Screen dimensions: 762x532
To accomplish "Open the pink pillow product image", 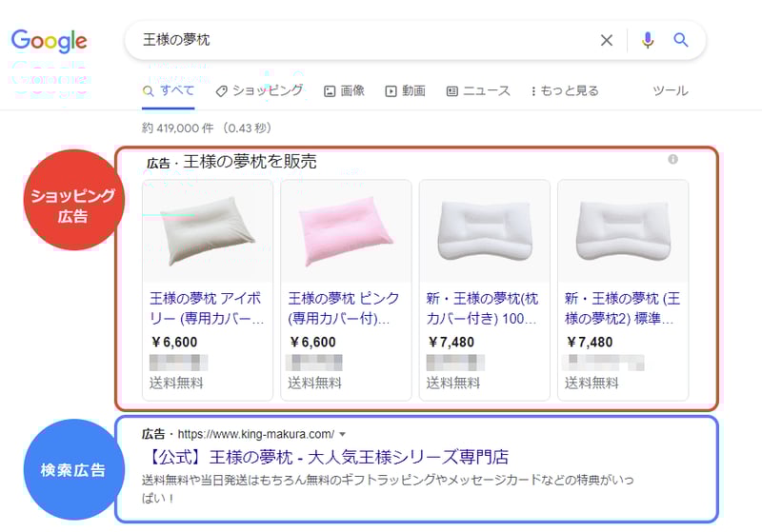I will [x=346, y=231].
